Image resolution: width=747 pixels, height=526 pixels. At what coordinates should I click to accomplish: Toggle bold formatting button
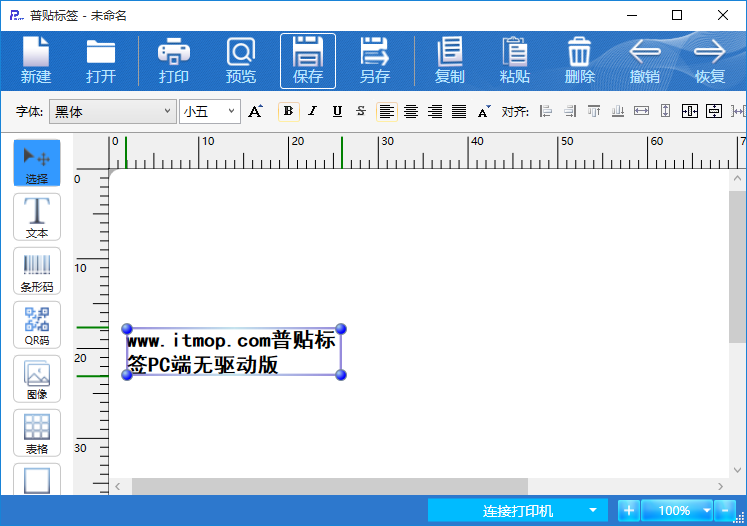tap(288, 111)
